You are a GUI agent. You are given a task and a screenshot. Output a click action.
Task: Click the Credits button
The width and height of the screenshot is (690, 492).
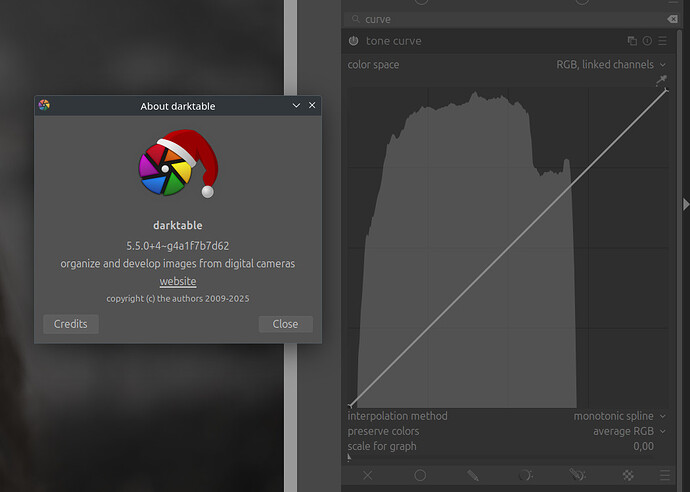click(71, 324)
